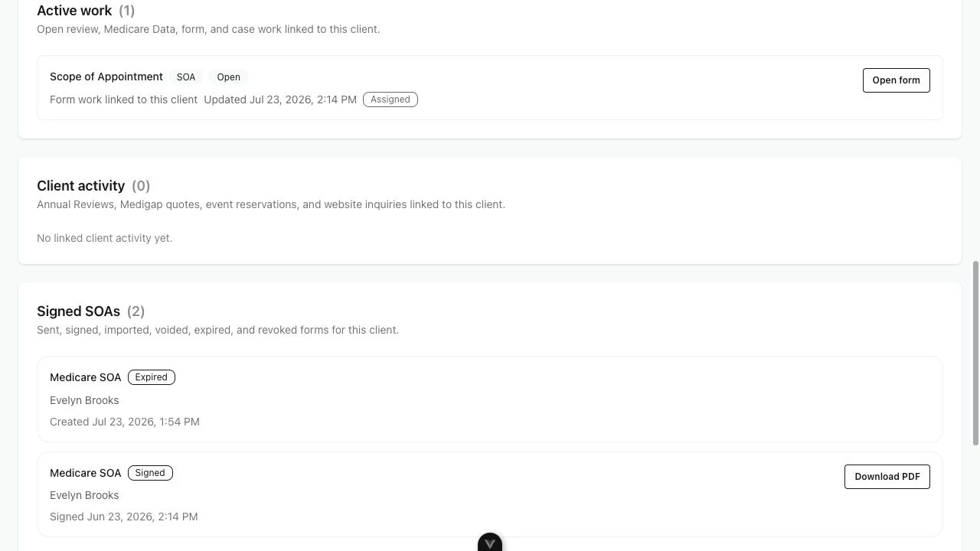Select the SOA tag next to Scope of Appointment
This screenshot has height=551, width=980.
click(186, 77)
